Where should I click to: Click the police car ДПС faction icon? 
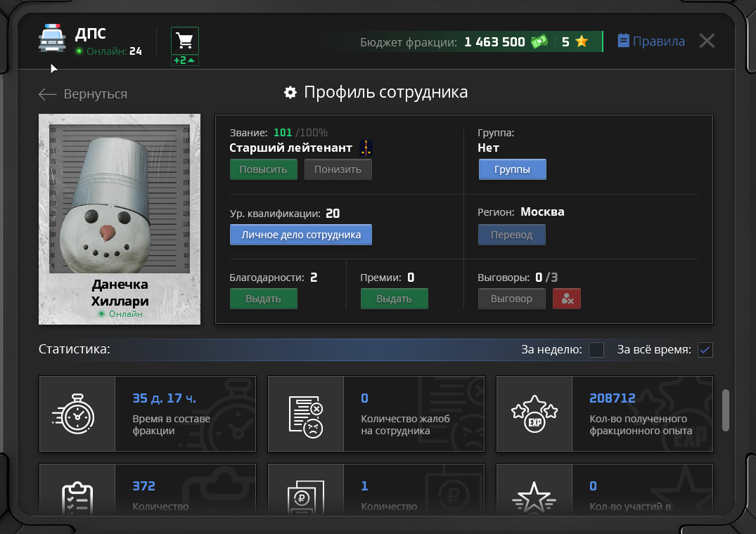(52, 39)
